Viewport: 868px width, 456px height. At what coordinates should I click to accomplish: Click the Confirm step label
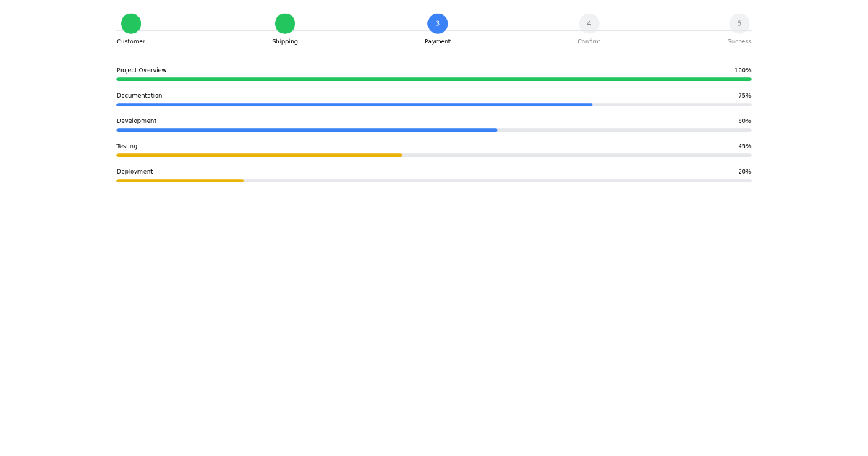coord(589,41)
